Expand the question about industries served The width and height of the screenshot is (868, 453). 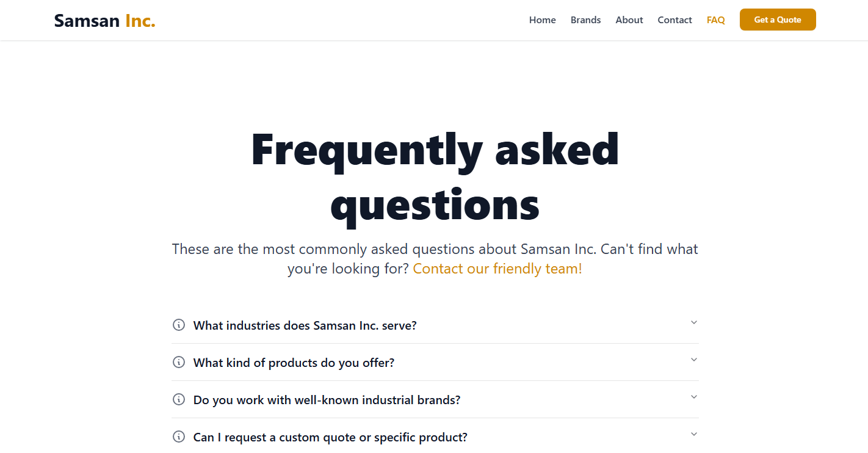[x=693, y=322]
